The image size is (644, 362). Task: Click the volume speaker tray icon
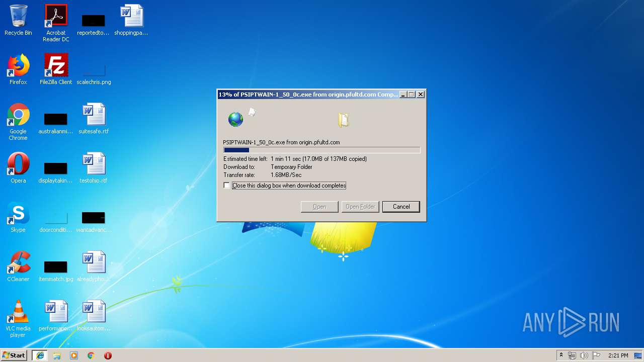584,355
